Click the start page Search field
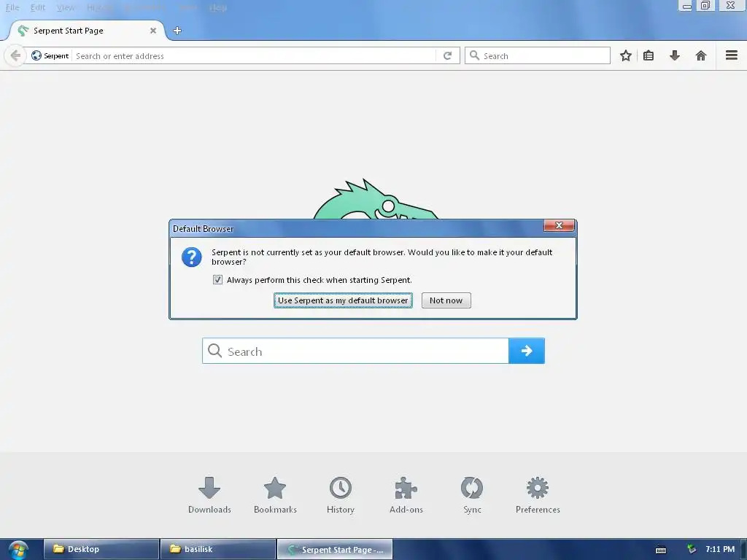The image size is (747, 560). (355, 351)
